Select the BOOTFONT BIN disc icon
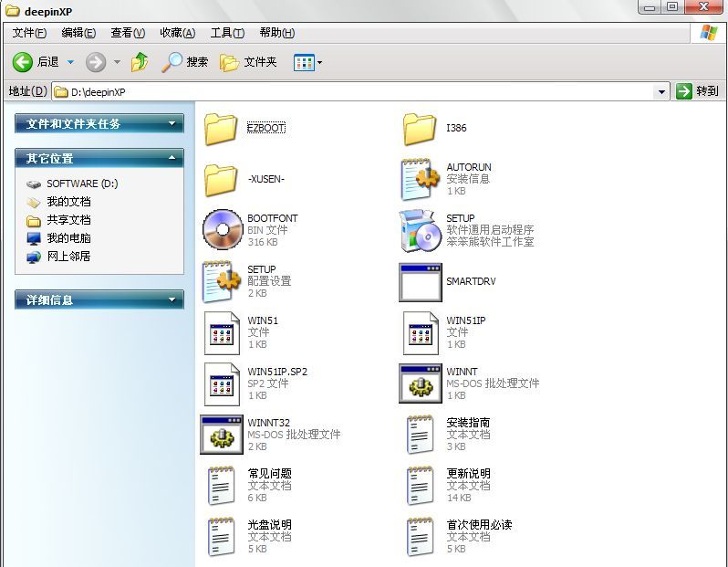 (x=223, y=229)
